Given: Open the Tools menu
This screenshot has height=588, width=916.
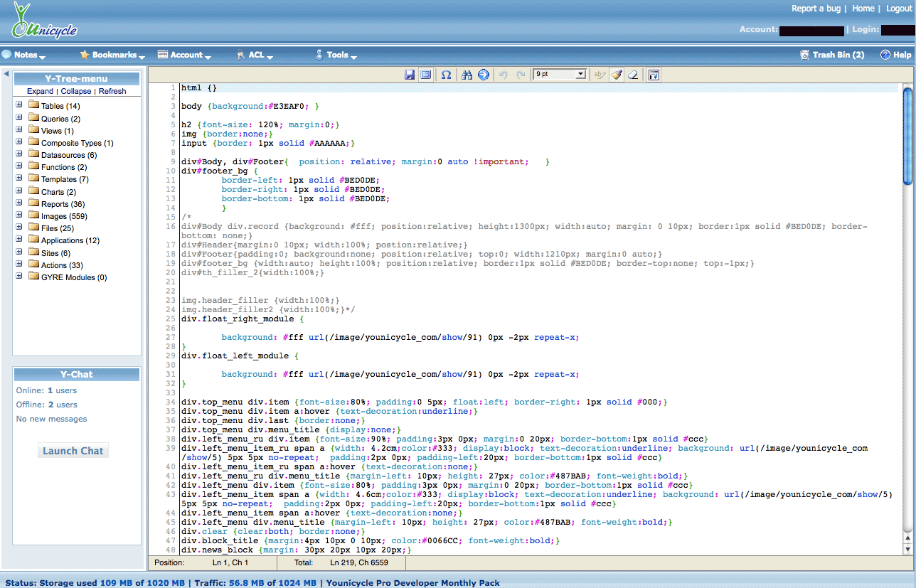Looking at the screenshot, I should (337, 55).
